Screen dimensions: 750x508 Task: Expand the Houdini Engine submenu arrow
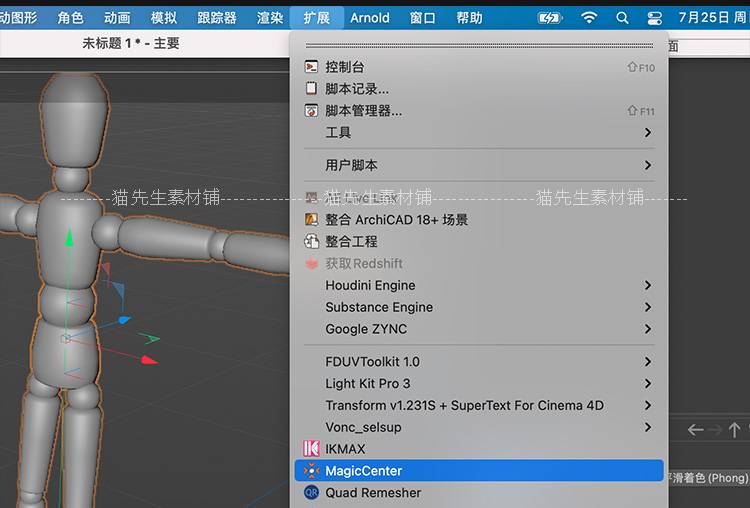click(648, 285)
